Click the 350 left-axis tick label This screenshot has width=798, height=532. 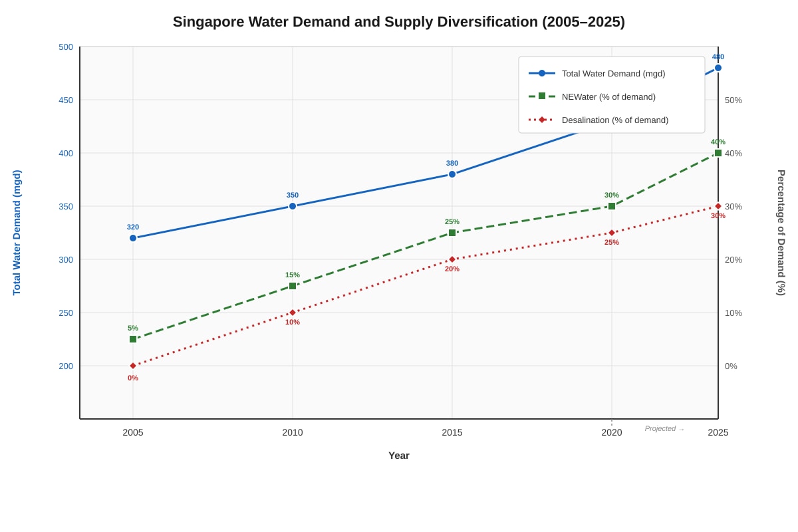click(x=66, y=206)
